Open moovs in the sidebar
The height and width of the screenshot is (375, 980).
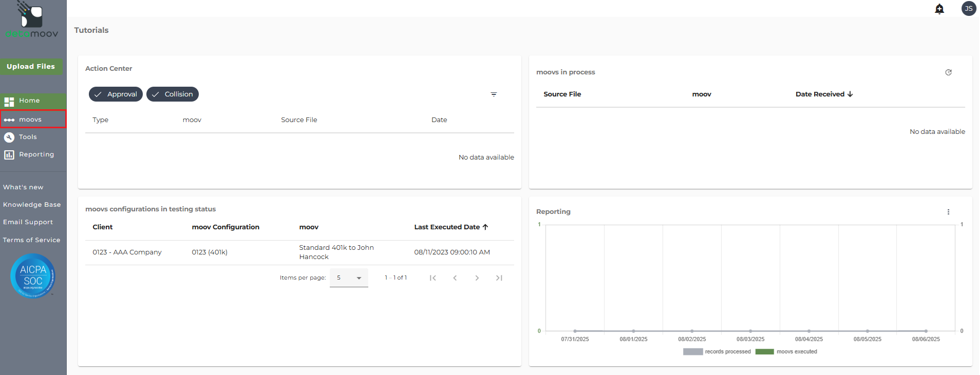tap(30, 120)
